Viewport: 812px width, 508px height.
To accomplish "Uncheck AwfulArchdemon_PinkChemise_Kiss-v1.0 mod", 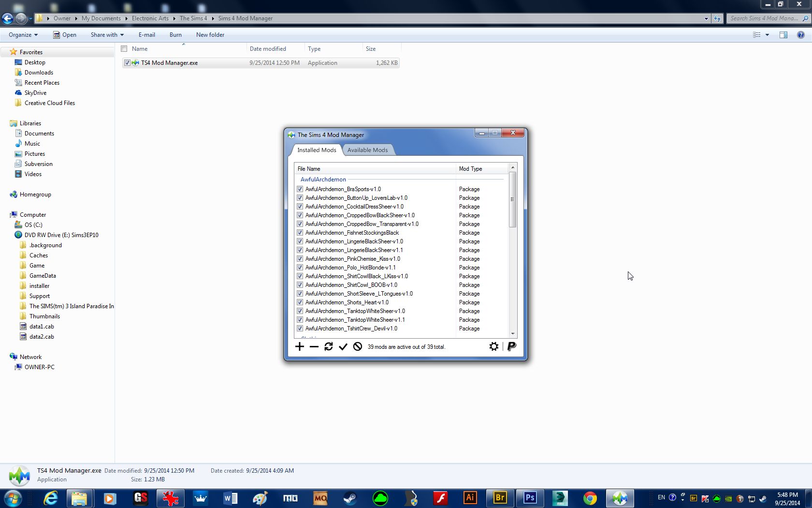I will [300, 259].
